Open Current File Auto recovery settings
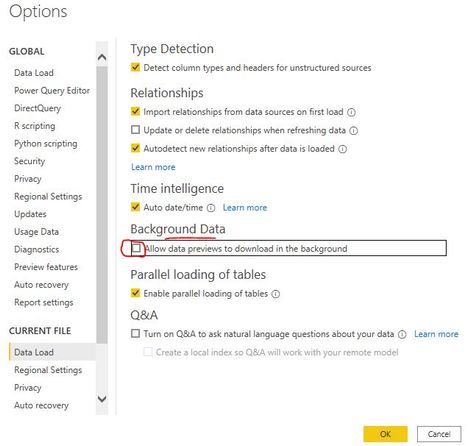470x446 pixels. click(x=41, y=405)
